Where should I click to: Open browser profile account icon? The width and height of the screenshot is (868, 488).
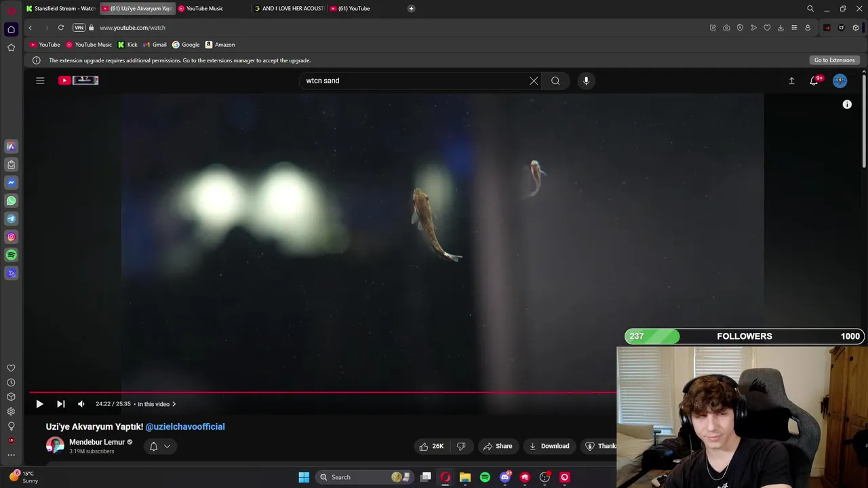(808, 28)
